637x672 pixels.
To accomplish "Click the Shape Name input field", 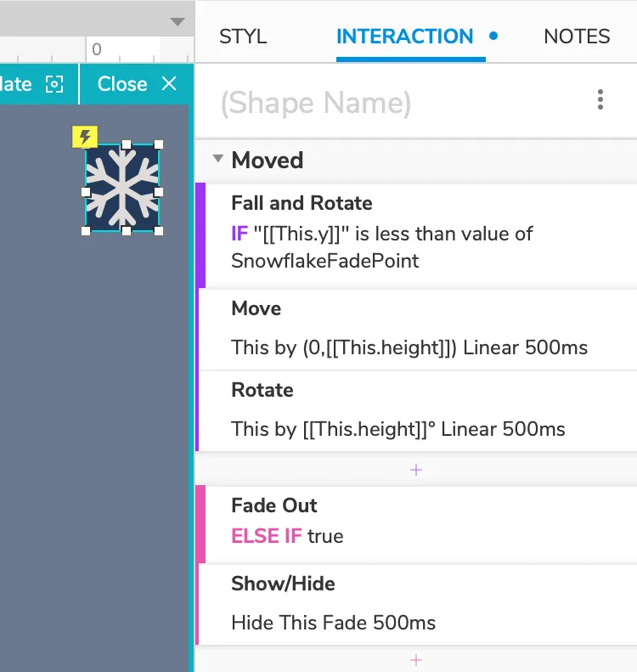I will click(x=391, y=103).
